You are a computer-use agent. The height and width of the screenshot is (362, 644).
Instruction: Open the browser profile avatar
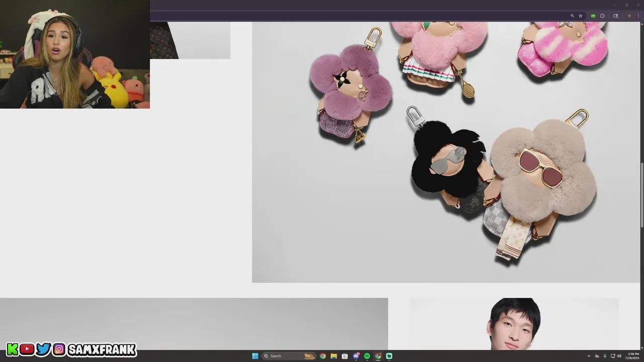[629, 16]
